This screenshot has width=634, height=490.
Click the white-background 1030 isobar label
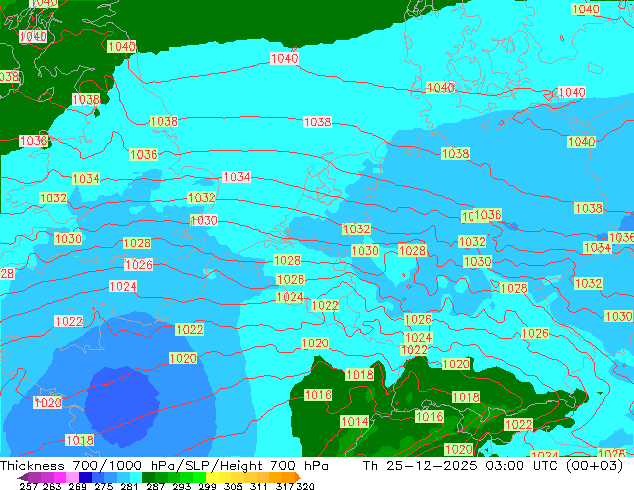(x=204, y=220)
